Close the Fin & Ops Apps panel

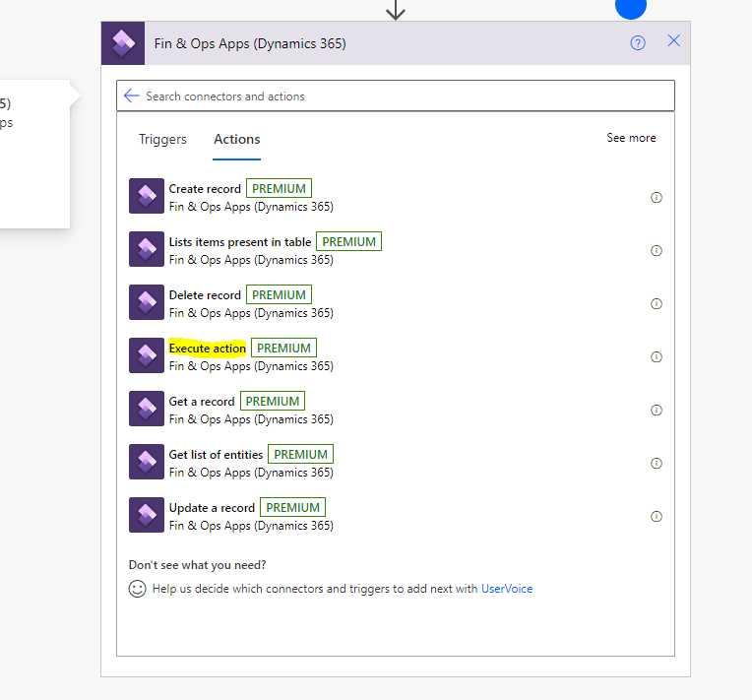pyautogui.click(x=673, y=41)
